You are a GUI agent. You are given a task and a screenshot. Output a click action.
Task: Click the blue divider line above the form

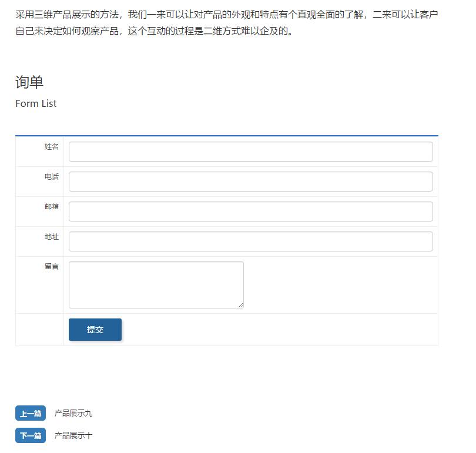pyautogui.click(x=226, y=136)
